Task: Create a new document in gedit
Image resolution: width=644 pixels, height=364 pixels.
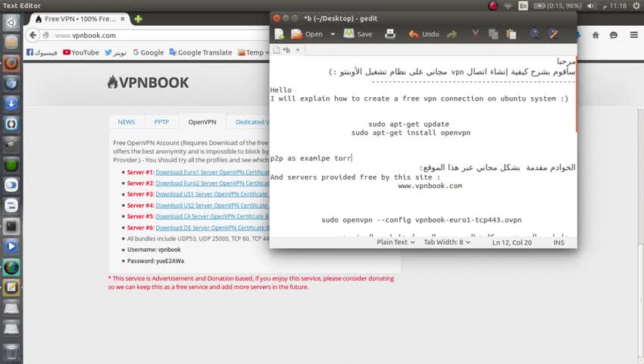Action: (x=280, y=34)
